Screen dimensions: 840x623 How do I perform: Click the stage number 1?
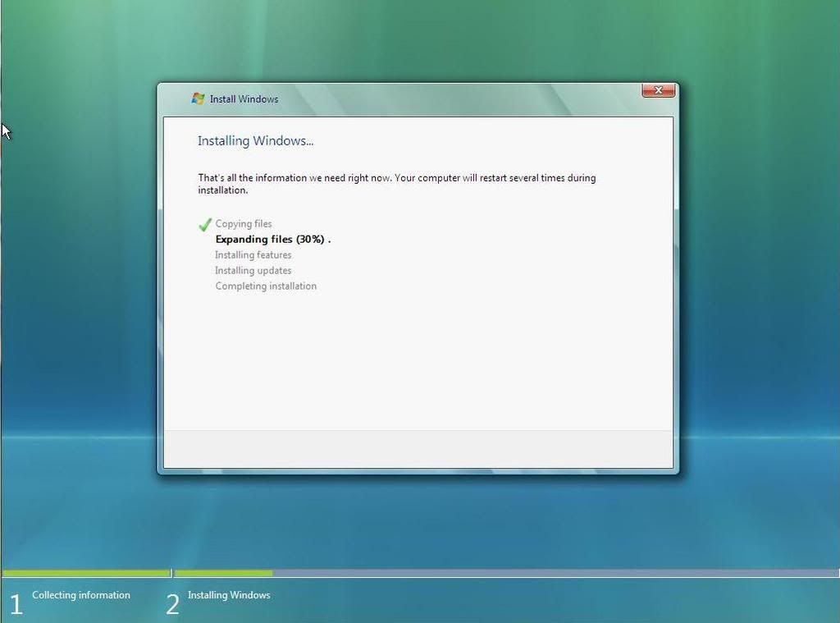click(x=16, y=604)
